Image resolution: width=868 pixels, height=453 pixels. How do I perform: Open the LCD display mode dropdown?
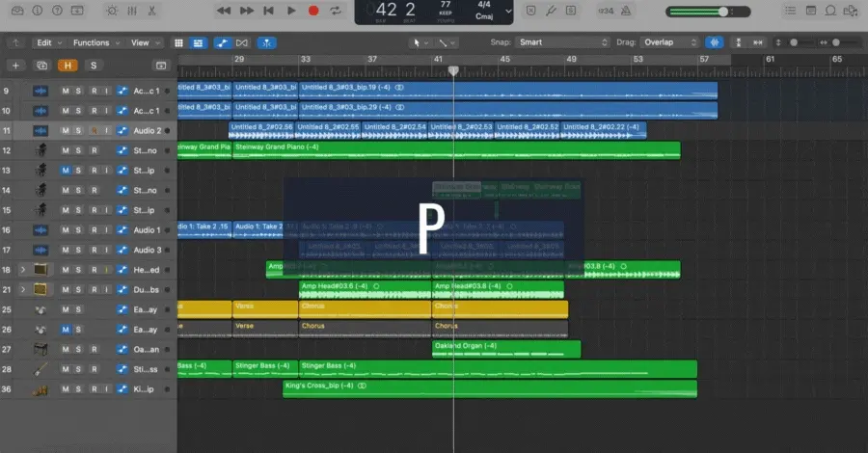[x=508, y=11]
